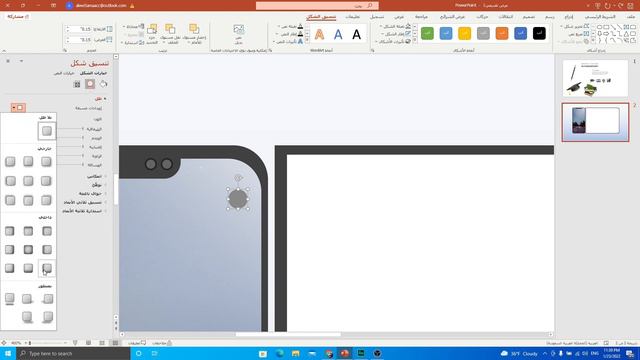Switch to the مراجعة (Review) tab
Image resolution: width=640 pixels, height=360 pixels.
(x=421, y=17)
